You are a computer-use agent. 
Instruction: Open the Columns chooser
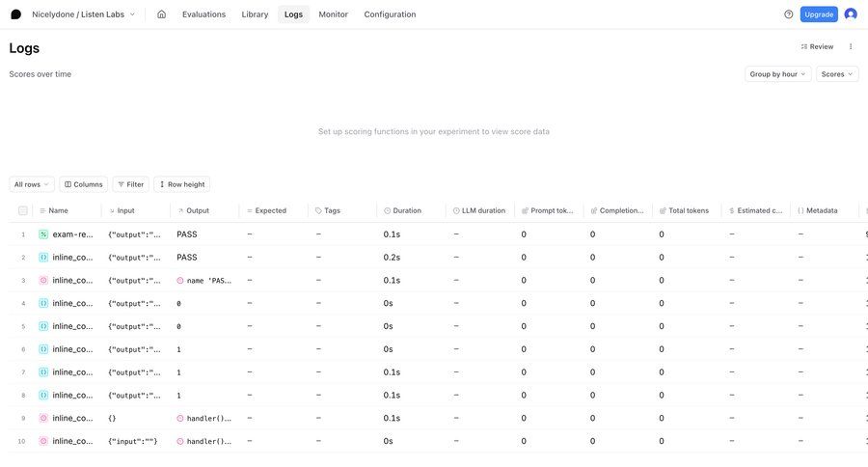[x=84, y=184]
